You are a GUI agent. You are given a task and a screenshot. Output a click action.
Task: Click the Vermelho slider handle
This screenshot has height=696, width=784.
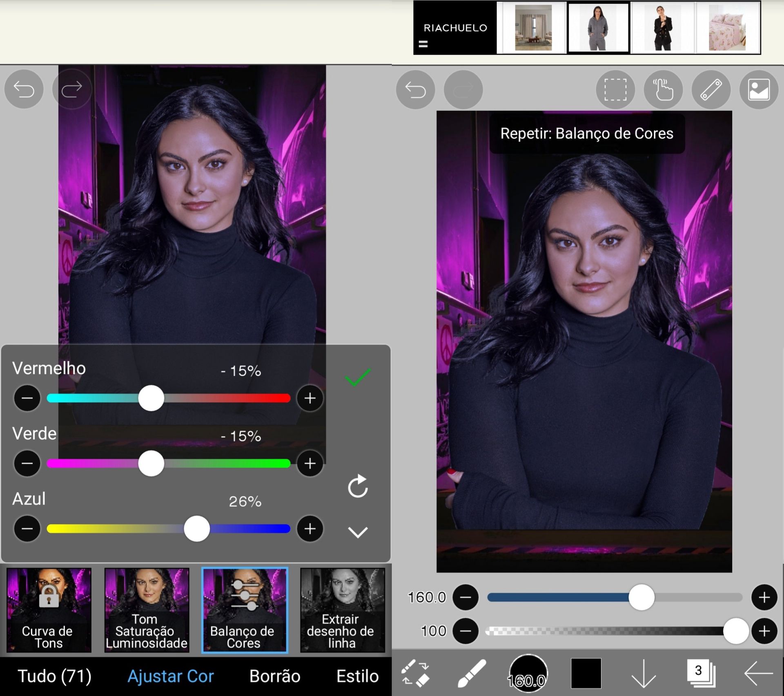pos(151,398)
